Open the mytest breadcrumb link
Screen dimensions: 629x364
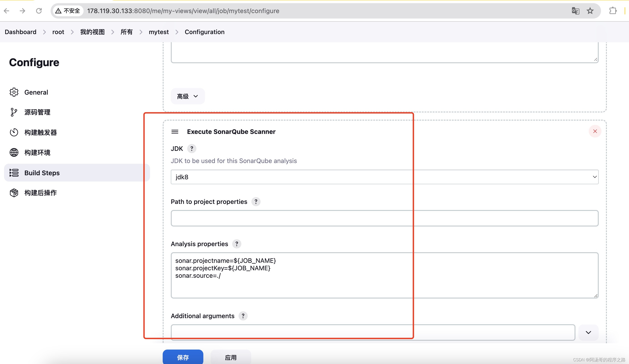pos(159,32)
